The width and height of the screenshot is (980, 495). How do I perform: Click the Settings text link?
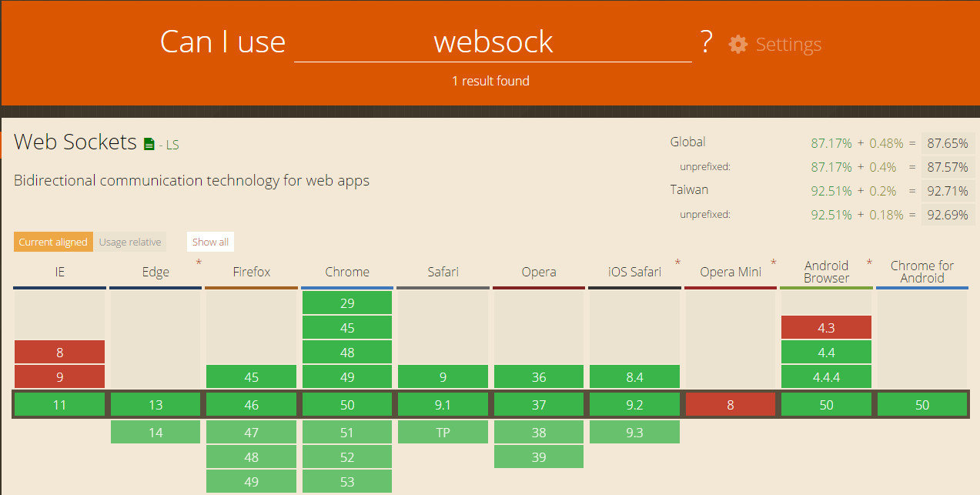click(x=788, y=45)
